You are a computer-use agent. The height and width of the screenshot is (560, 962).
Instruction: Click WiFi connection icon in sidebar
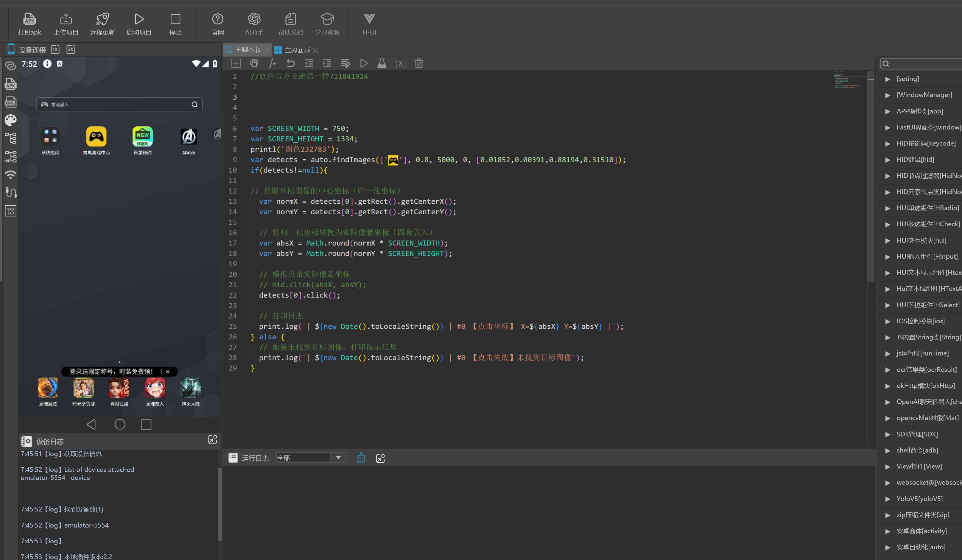(11, 175)
